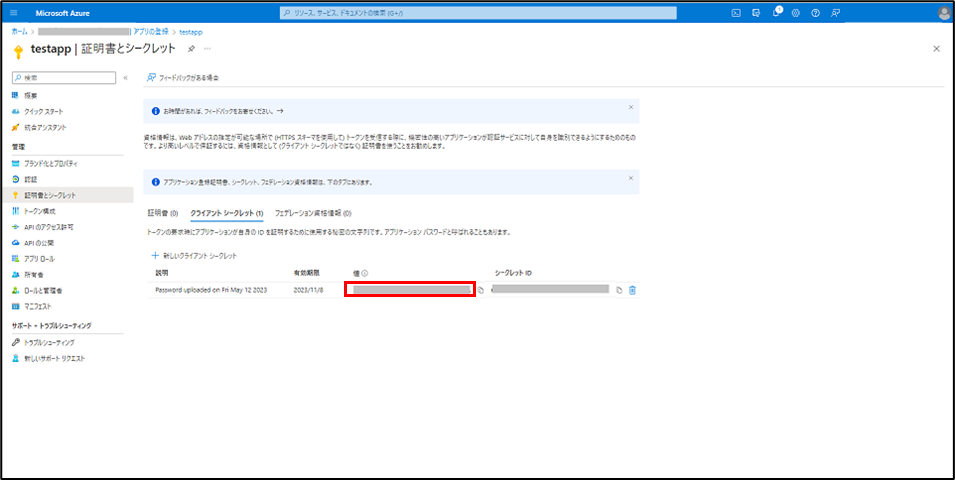
Task: Show info tooltip next to 値 header
Action: [x=365, y=274]
